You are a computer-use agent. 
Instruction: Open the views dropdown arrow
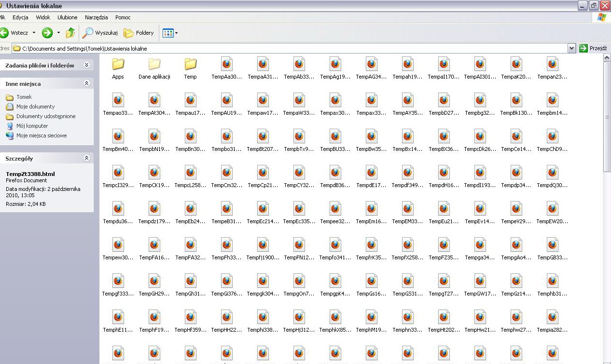tap(176, 33)
